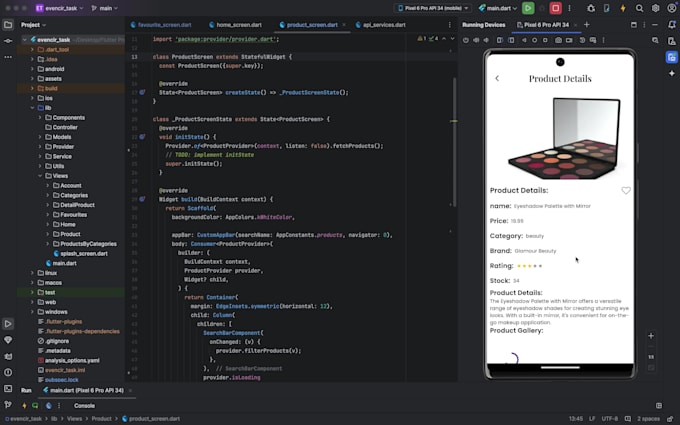Click the emulator Back navigation triangle
Viewport: 680px width, 425px height.
[x=524, y=40]
